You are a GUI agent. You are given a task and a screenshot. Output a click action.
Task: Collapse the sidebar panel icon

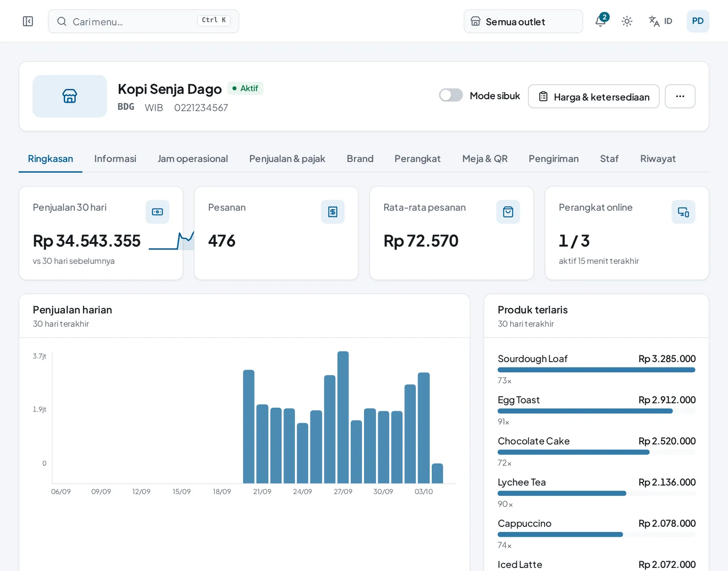28,21
